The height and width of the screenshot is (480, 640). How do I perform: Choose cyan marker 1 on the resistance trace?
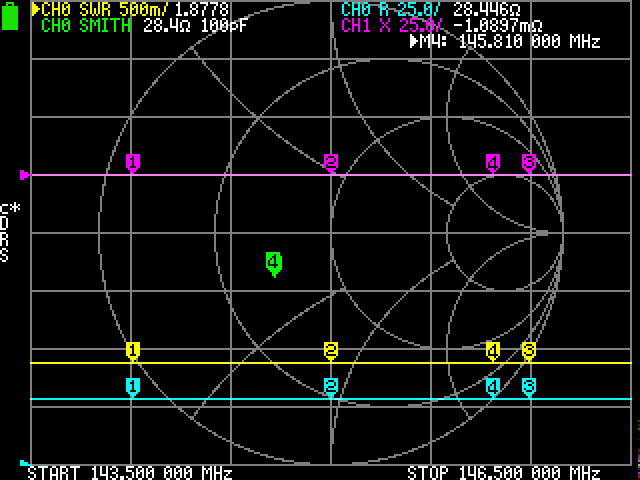132,386
